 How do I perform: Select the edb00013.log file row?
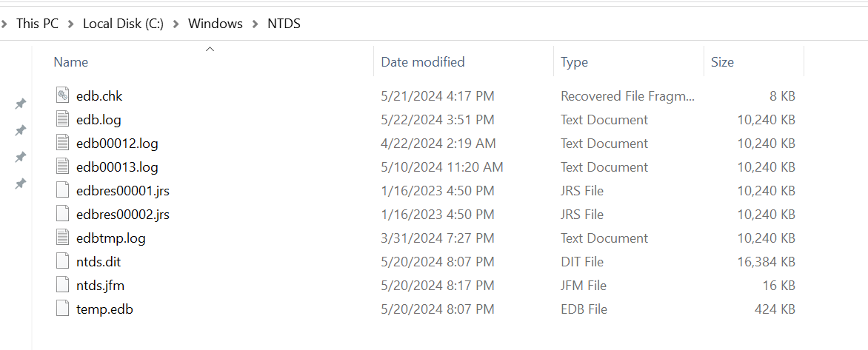tap(425, 167)
